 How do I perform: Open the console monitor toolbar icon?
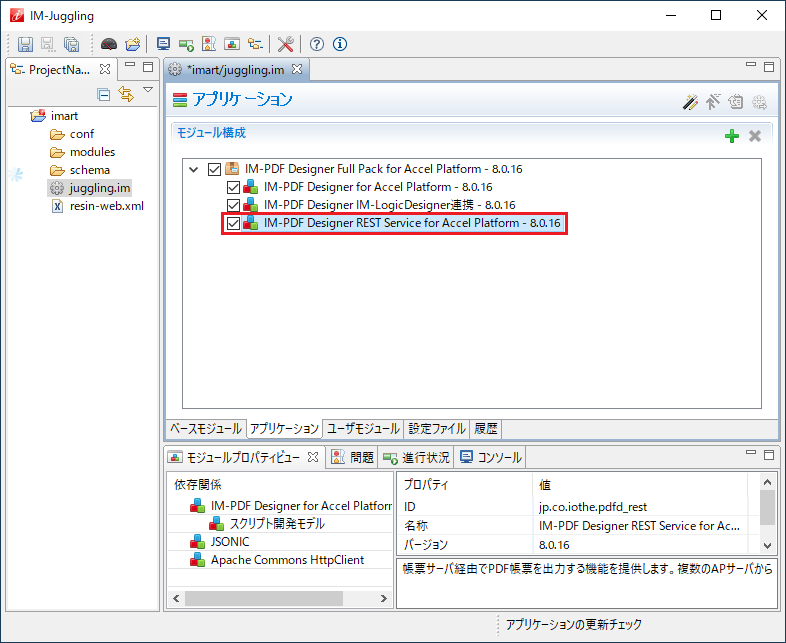(163, 44)
